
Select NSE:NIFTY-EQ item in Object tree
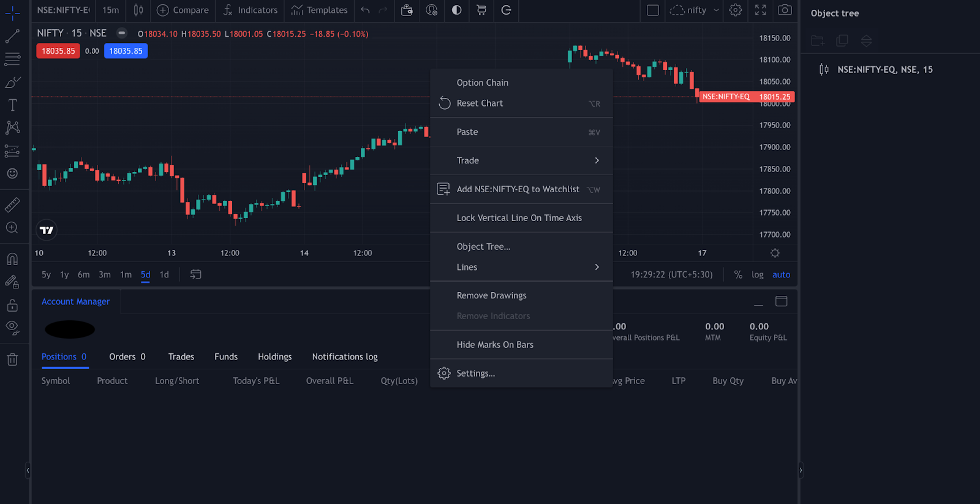tap(884, 70)
